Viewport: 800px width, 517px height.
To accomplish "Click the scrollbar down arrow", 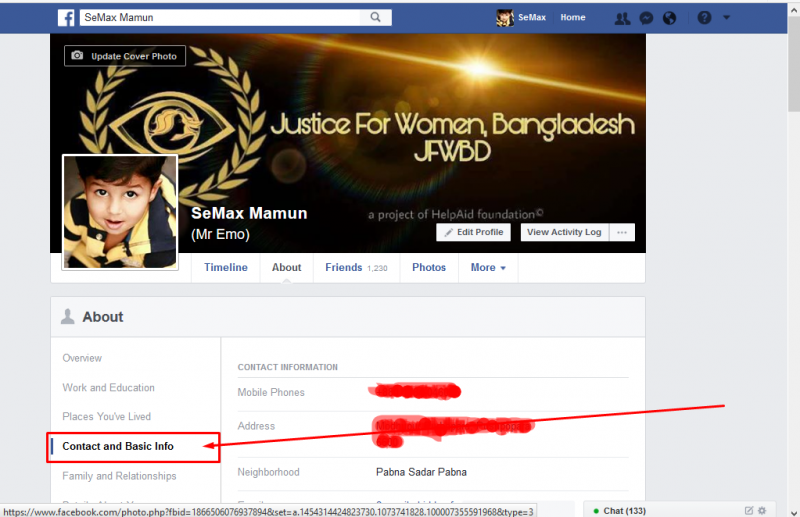I will coord(794,512).
